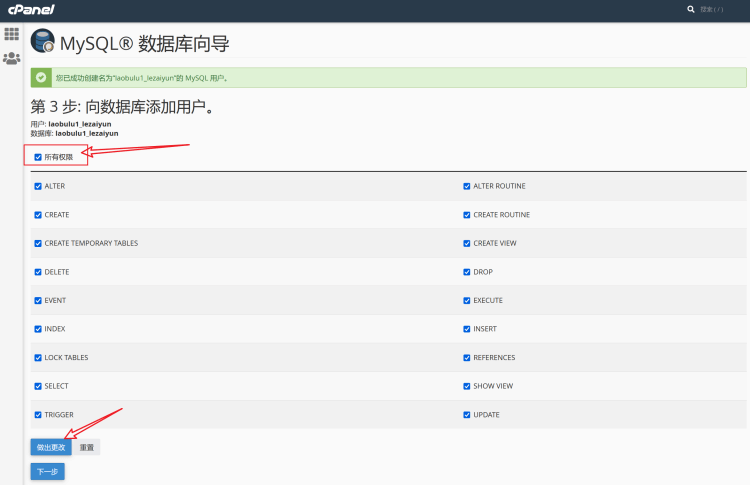Viewport: 750px width, 485px height.
Task: Toggle the REFERENCES privilege checkbox
Action: tap(467, 357)
